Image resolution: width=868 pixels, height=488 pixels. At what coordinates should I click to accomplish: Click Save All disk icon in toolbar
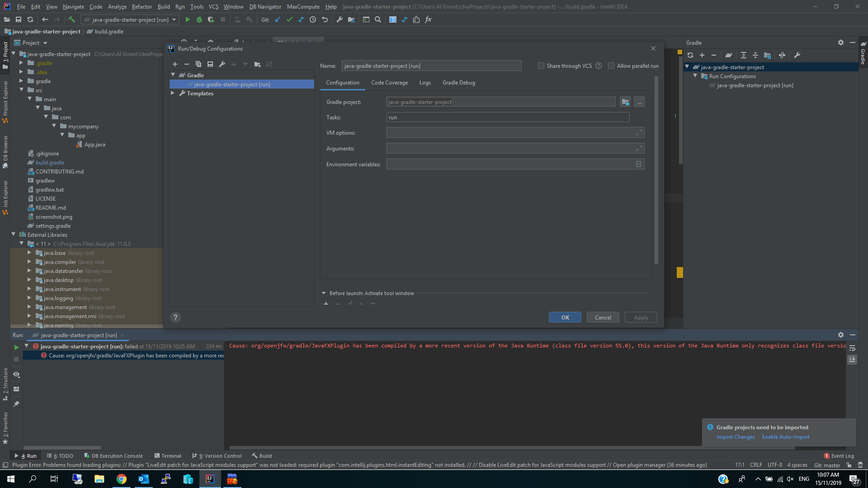[19, 19]
